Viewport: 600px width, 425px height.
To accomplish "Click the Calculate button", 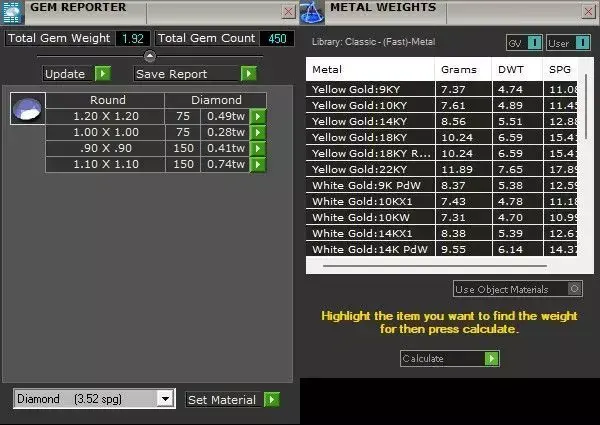I will [450, 358].
